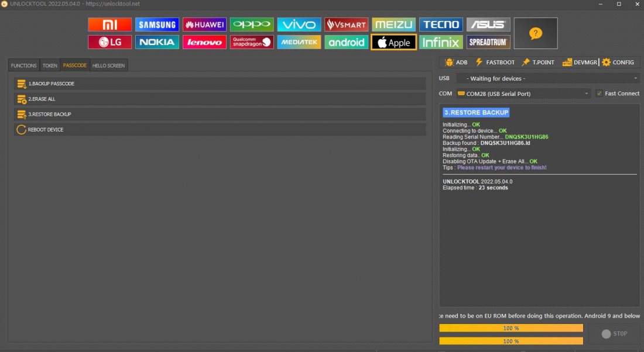Screen dimensions: 644x352
Task: Click the UNLOCKTOOL 2022.05.04.0 version line
Action: [477, 181]
